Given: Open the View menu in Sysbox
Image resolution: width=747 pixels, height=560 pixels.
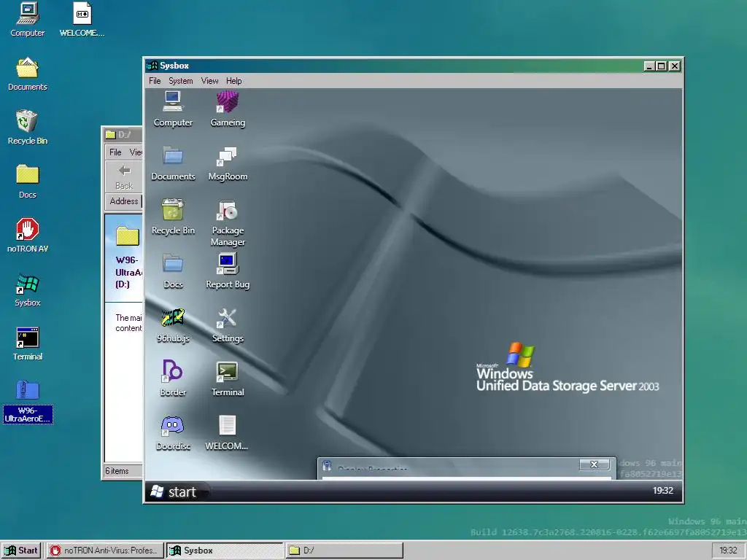Looking at the screenshot, I should 209,81.
